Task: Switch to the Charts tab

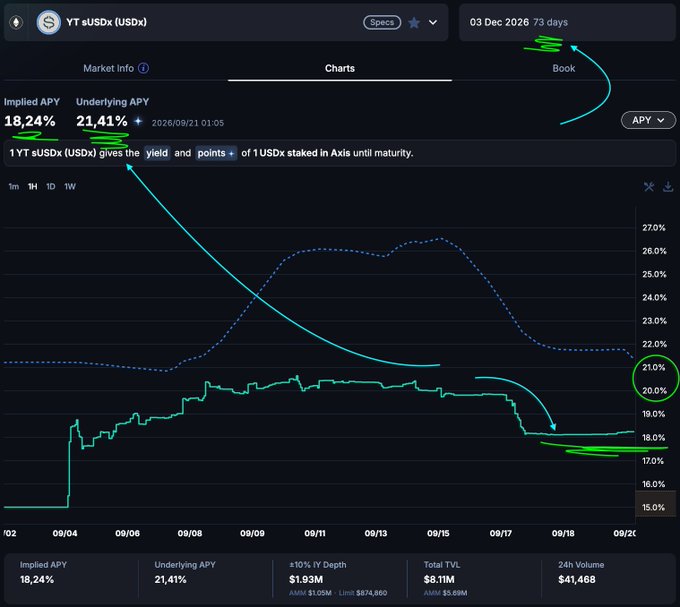Action: point(340,68)
